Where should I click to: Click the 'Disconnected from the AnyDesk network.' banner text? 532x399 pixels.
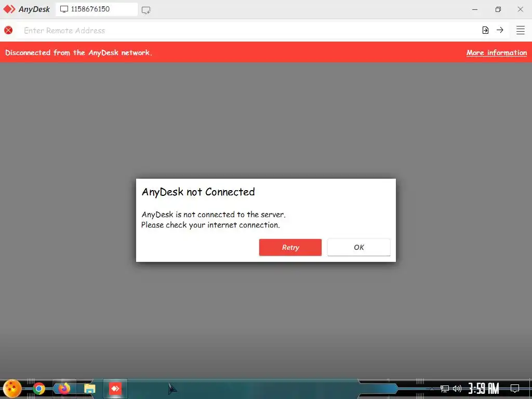(x=78, y=52)
